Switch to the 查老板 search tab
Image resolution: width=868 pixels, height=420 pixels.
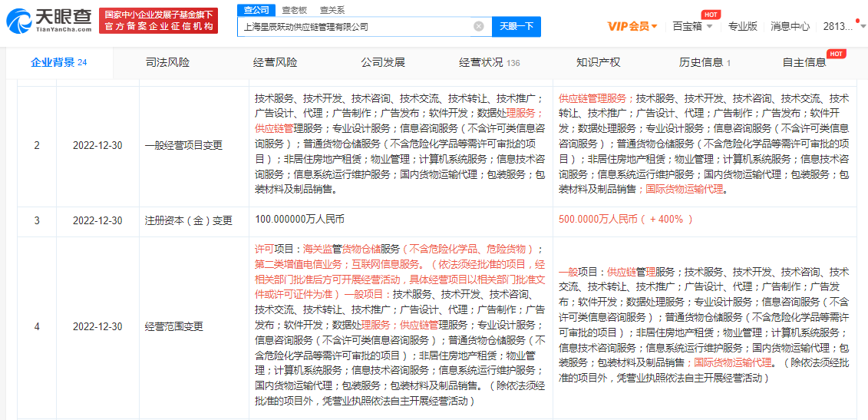(x=295, y=10)
